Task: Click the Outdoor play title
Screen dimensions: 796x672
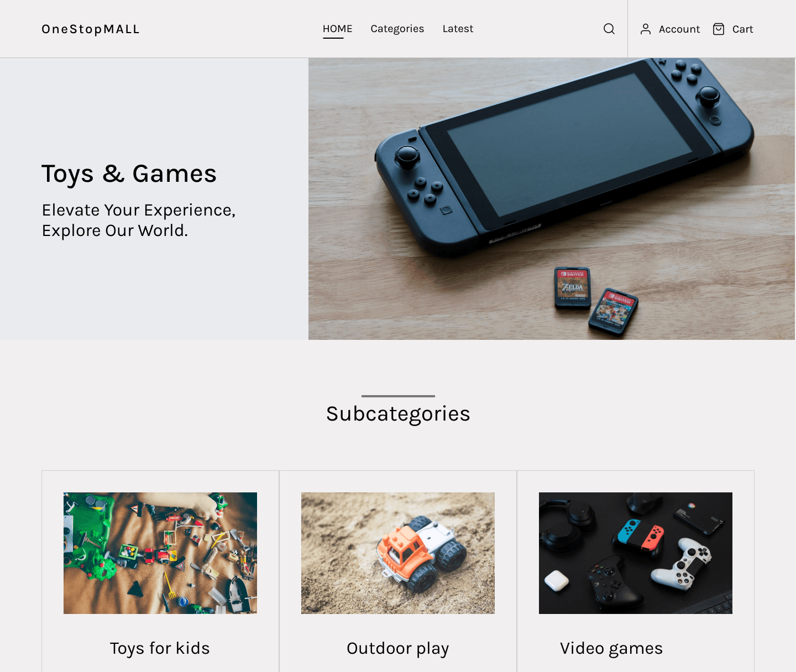Action: pyautogui.click(x=398, y=648)
